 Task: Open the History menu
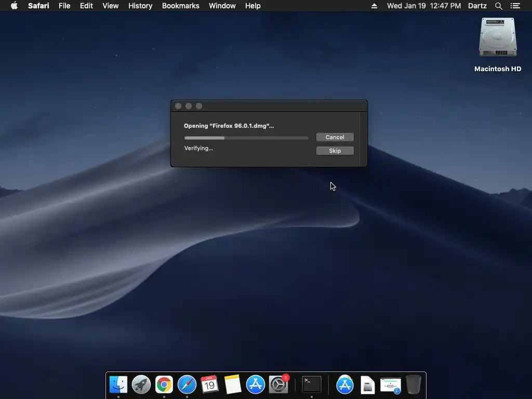(140, 6)
